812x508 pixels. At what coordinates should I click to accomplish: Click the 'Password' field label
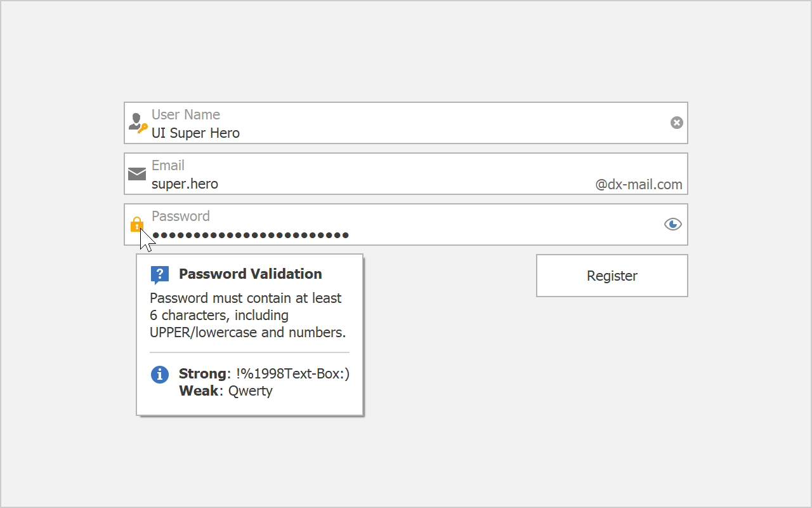181,217
